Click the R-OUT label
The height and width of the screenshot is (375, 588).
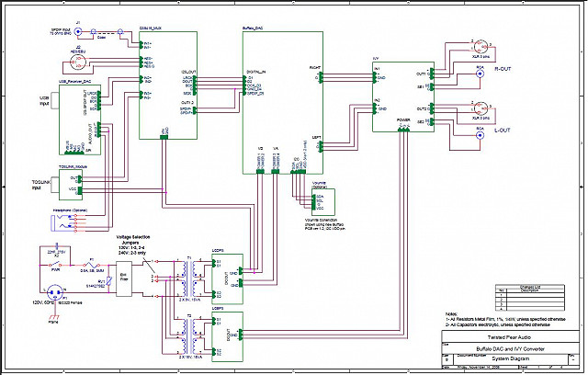point(503,69)
